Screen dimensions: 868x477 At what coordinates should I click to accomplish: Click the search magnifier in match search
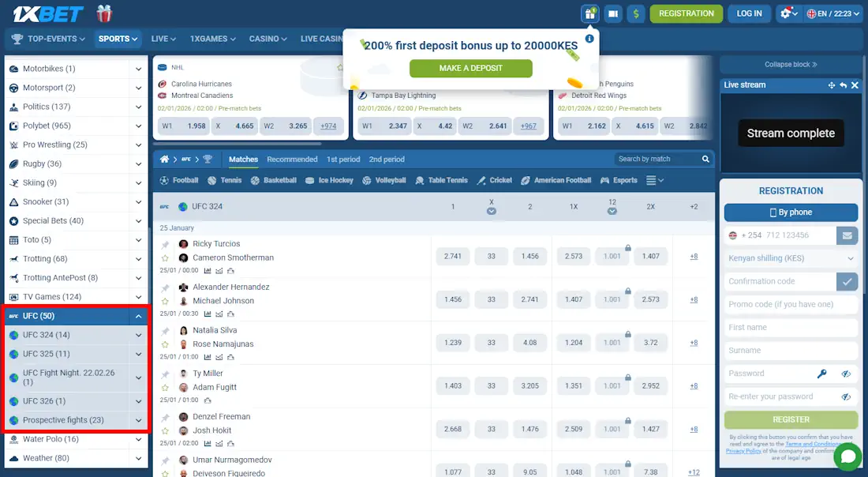(705, 159)
